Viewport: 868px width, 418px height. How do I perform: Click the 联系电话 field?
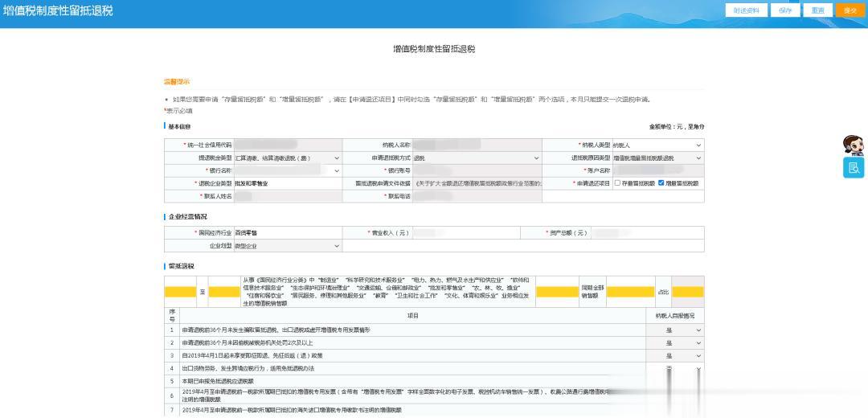pyautogui.click(x=477, y=196)
